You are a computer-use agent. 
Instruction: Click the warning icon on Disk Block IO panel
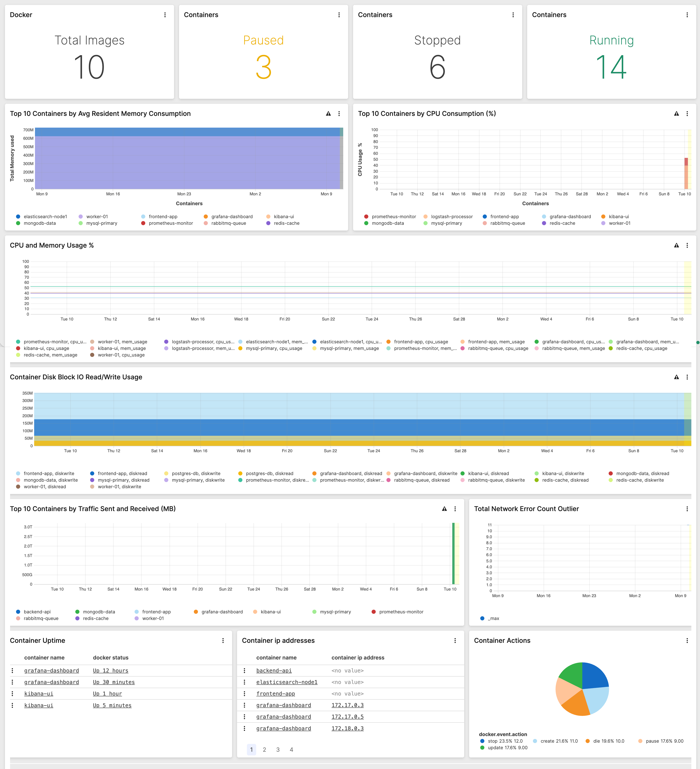coord(676,377)
